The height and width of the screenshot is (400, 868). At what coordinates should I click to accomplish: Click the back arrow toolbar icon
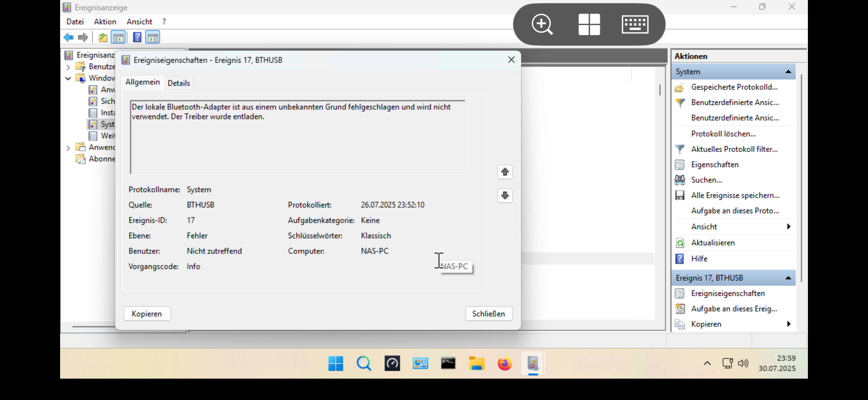click(69, 37)
